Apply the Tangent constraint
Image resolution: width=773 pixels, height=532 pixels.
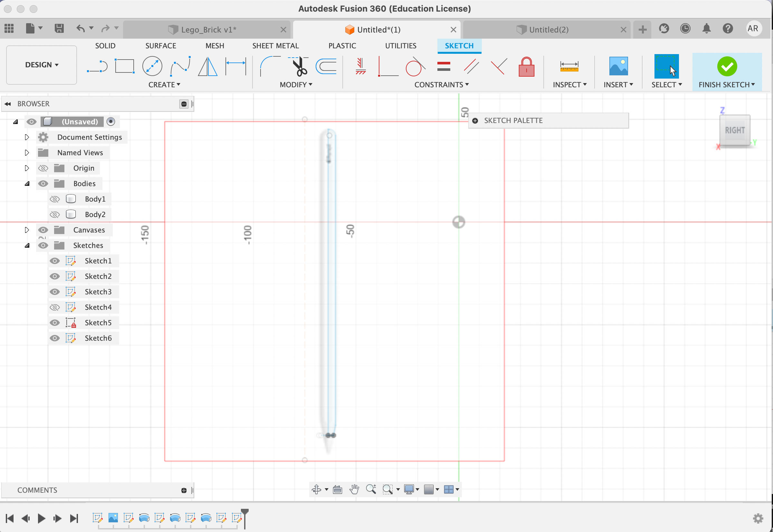click(415, 66)
